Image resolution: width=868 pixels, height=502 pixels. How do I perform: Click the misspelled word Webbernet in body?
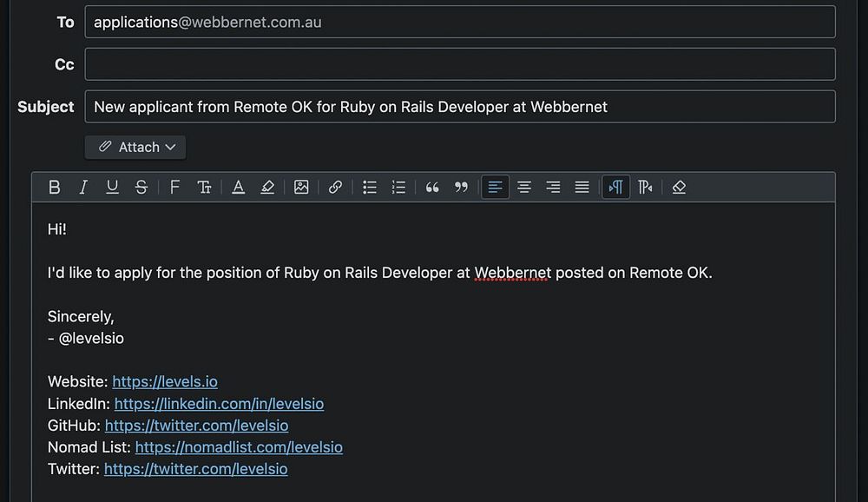pyautogui.click(x=513, y=274)
